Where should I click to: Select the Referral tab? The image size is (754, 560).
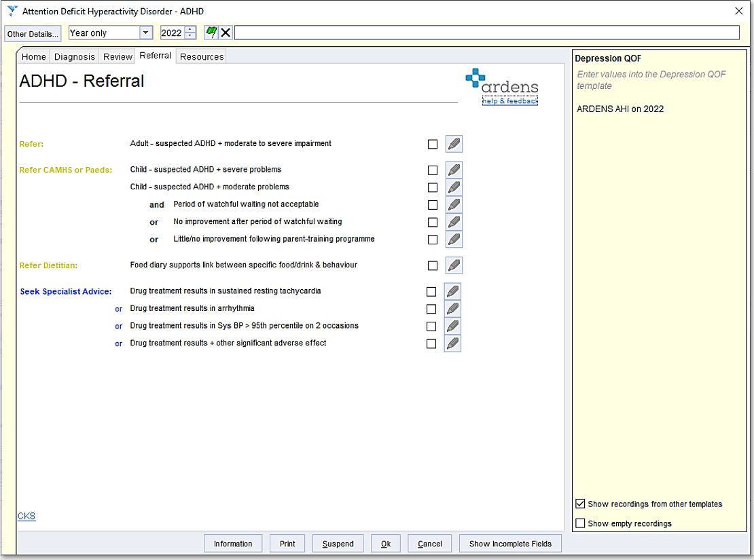click(x=156, y=56)
